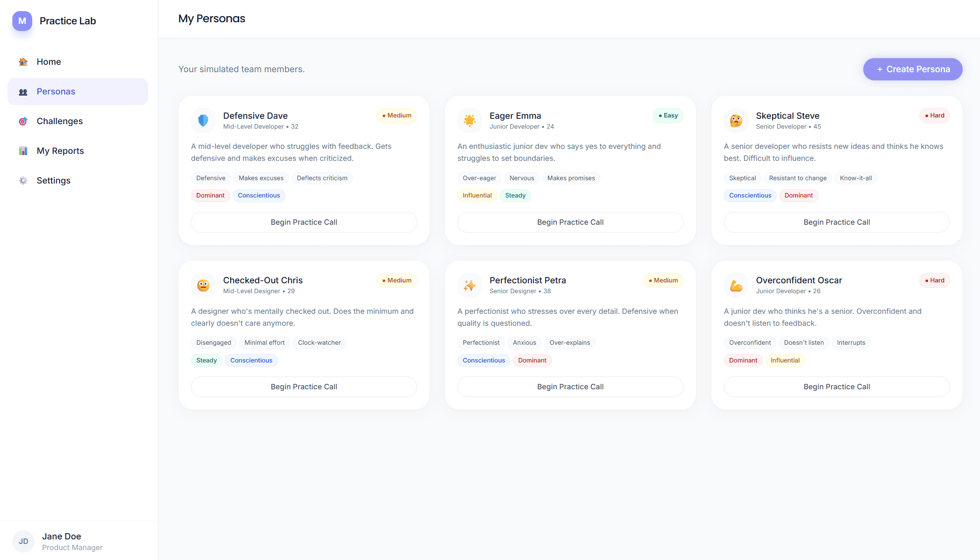Select the Personas navigation item

[56, 92]
